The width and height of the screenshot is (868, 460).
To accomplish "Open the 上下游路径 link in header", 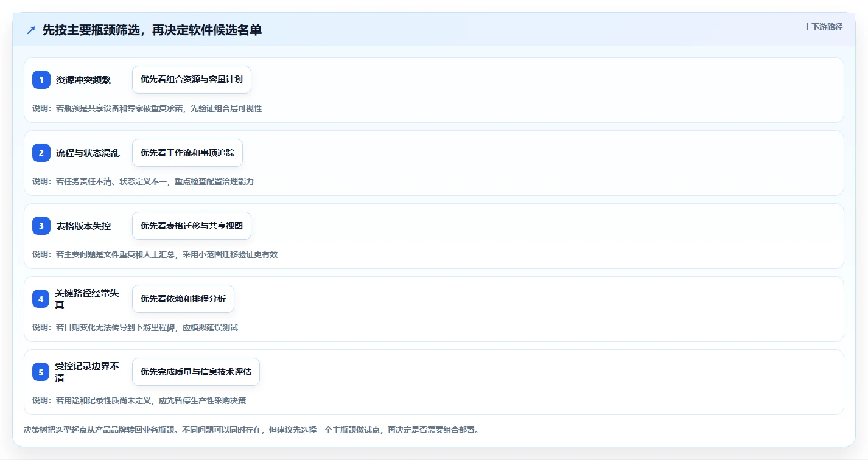I will [x=823, y=27].
